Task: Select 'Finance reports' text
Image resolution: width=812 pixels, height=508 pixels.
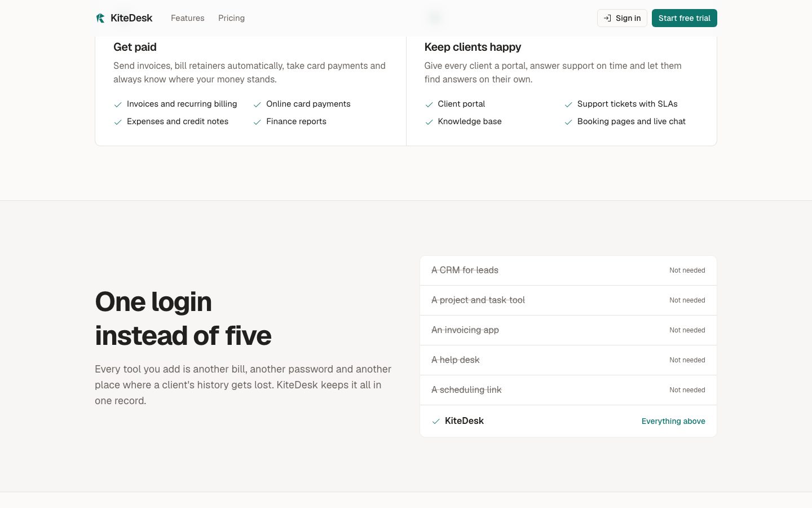Action: tap(296, 121)
